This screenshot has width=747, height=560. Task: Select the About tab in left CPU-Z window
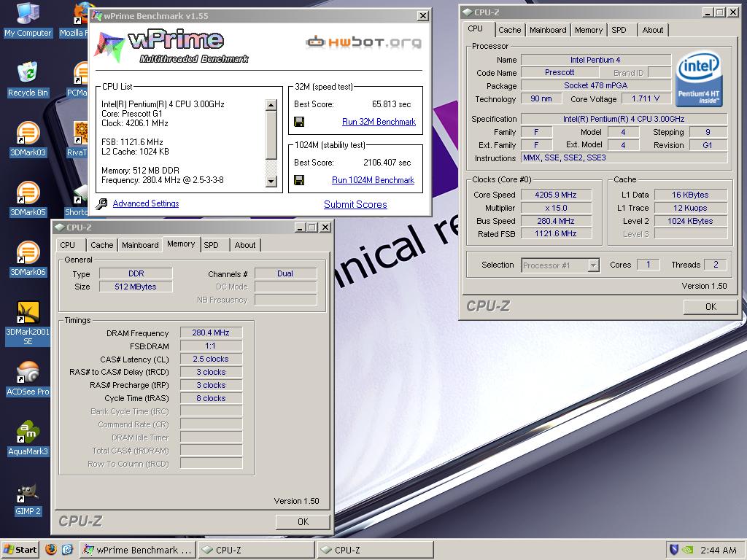245,245
